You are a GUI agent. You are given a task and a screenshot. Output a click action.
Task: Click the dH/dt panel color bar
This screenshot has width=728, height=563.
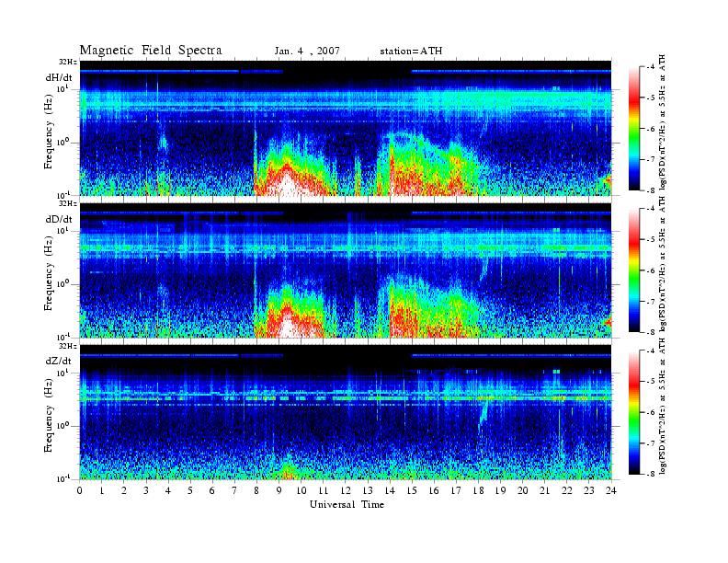(x=634, y=129)
